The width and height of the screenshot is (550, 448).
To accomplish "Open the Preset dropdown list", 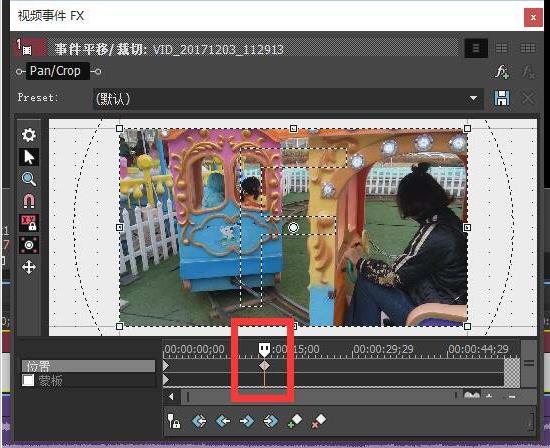I will pyautogui.click(x=473, y=98).
